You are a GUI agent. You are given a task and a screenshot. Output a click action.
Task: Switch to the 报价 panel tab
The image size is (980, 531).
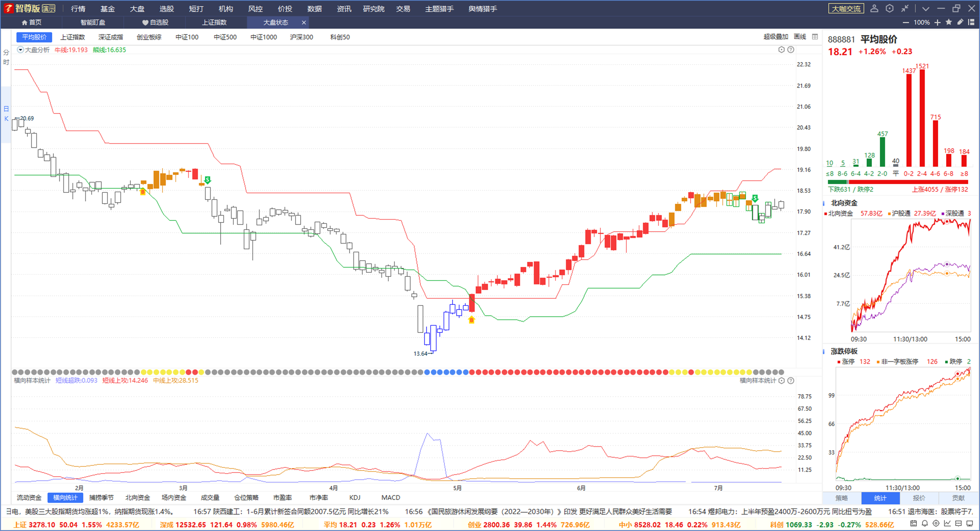click(x=919, y=498)
